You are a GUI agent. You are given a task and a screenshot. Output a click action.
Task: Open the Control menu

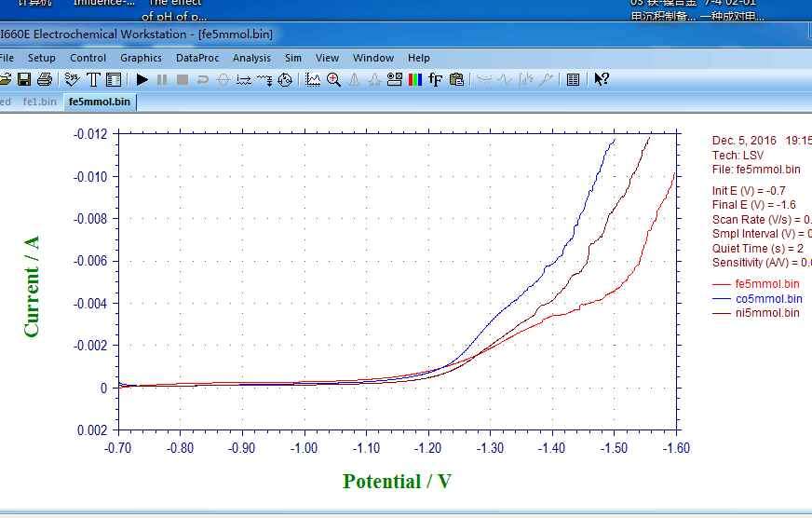pos(88,58)
